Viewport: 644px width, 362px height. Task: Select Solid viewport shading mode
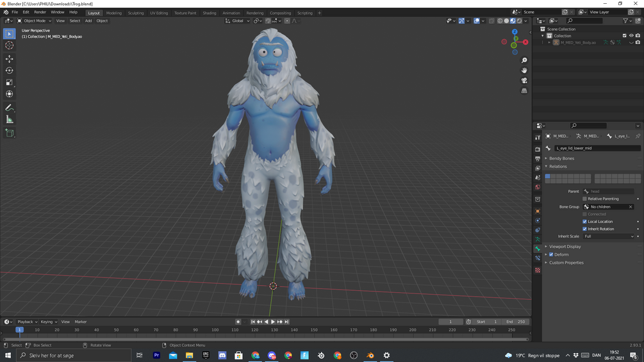[506, 21]
